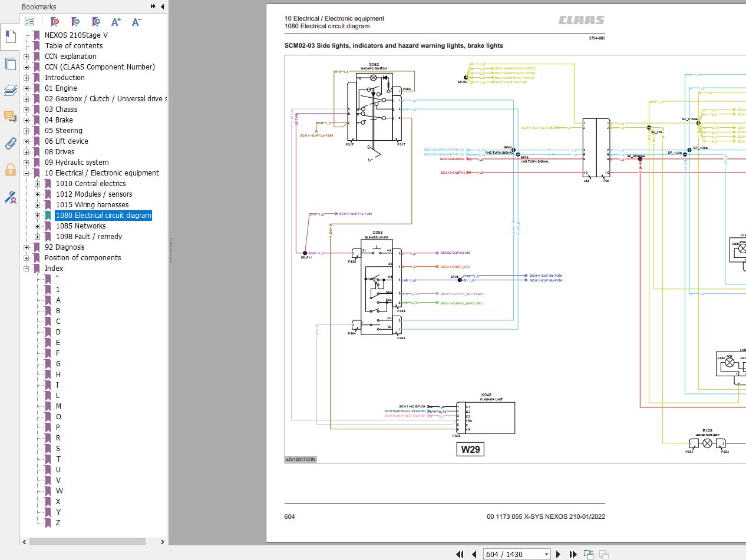Screen dimensions: 746x560
Task: Open the Attachments paperclip panel
Action: click(10, 143)
